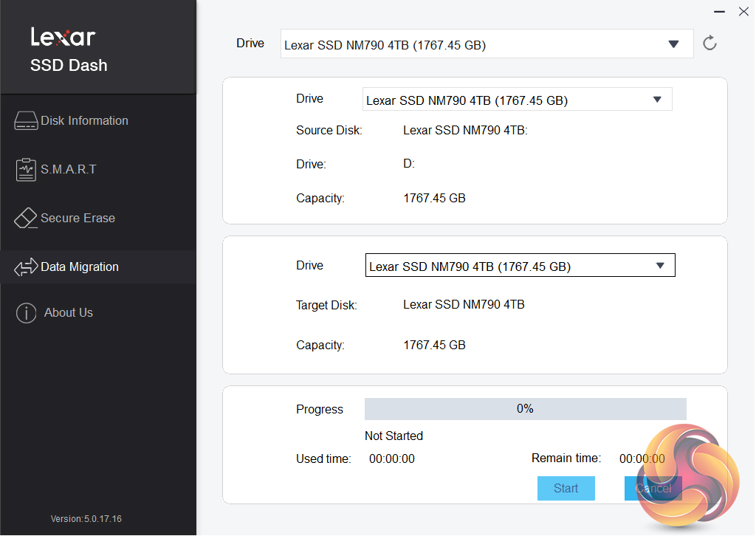Click the Cancel button
Viewport: 756px width, 536px height.
click(653, 488)
